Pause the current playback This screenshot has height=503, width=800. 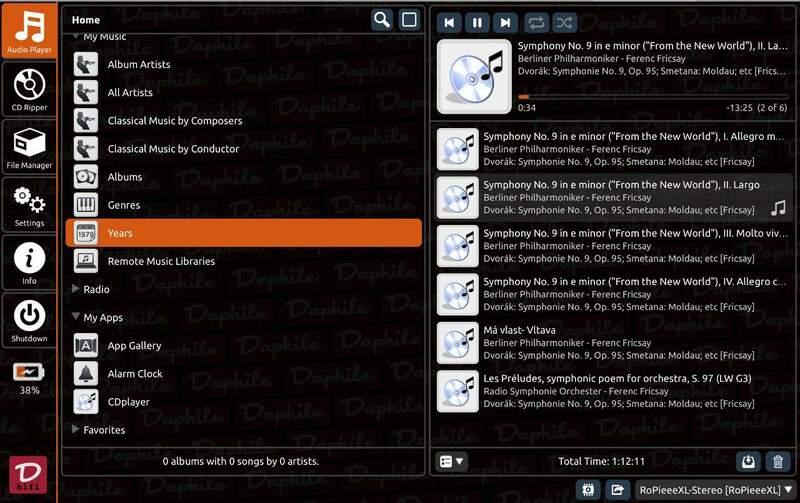[x=478, y=23]
